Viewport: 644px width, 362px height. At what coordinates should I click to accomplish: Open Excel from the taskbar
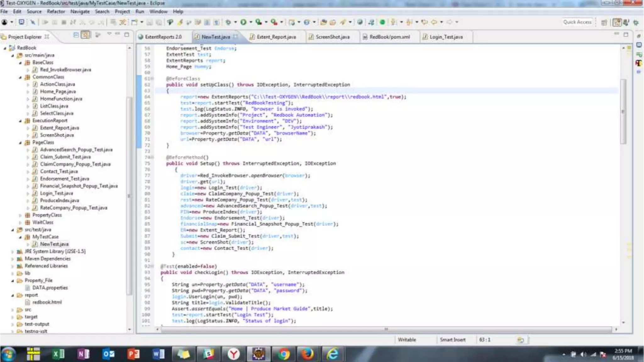(x=58, y=354)
